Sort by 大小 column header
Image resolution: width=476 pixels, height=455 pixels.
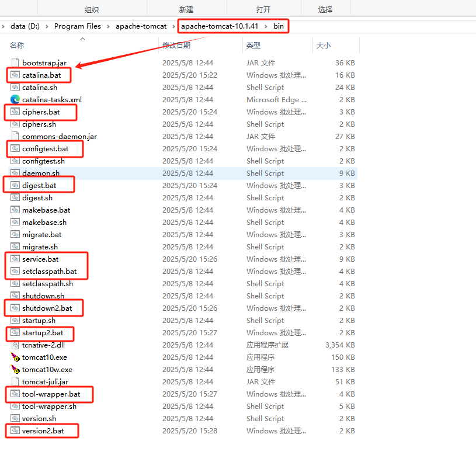324,45
